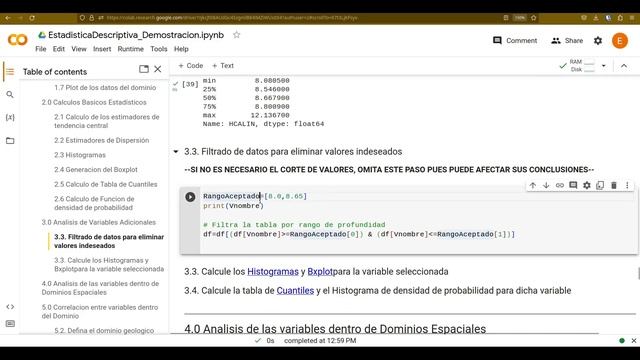Go to 2.1 Calculo de los estimadores
The height and width of the screenshot is (360, 640).
pyautogui.click(x=107, y=121)
